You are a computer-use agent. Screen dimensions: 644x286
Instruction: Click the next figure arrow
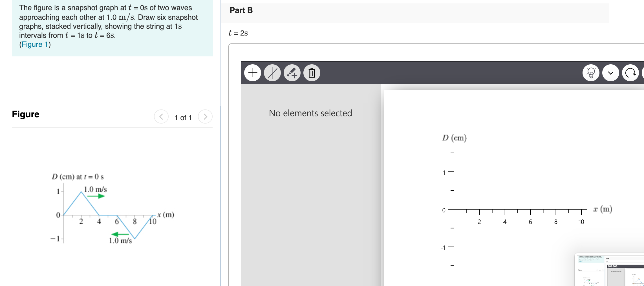[x=205, y=116]
